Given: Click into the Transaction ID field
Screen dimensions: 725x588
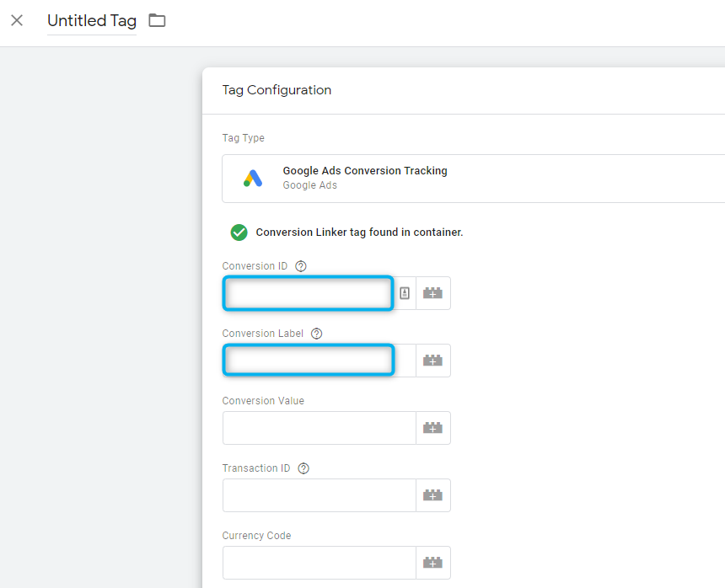Looking at the screenshot, I should tap(320, 495).
